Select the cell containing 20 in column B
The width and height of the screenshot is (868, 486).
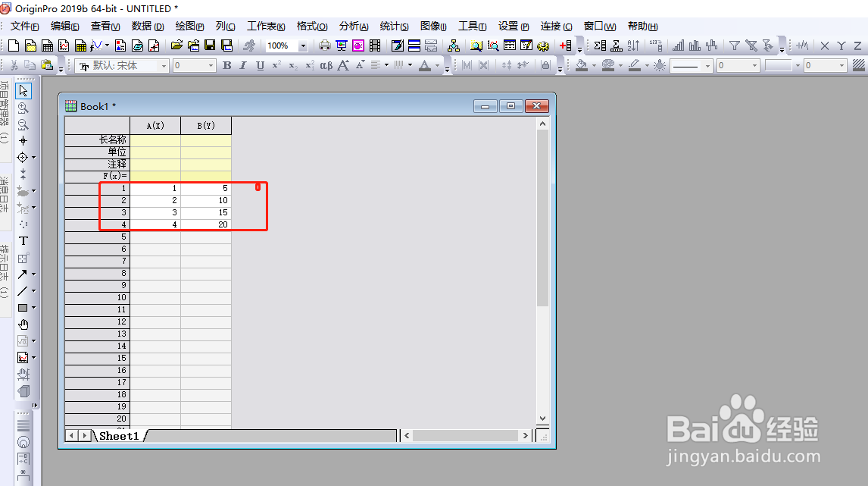point(206,225)
